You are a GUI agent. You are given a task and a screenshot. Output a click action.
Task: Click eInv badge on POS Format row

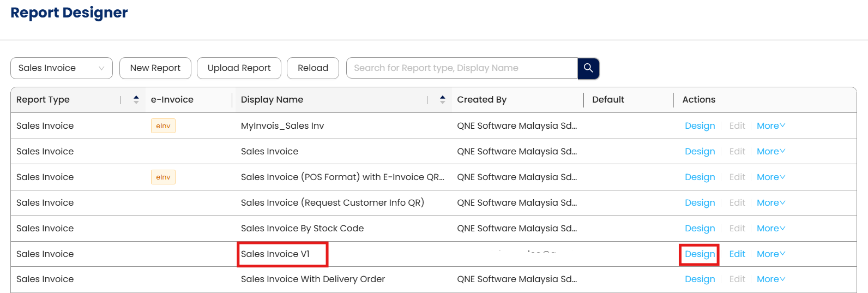click(x=163, y=177)
